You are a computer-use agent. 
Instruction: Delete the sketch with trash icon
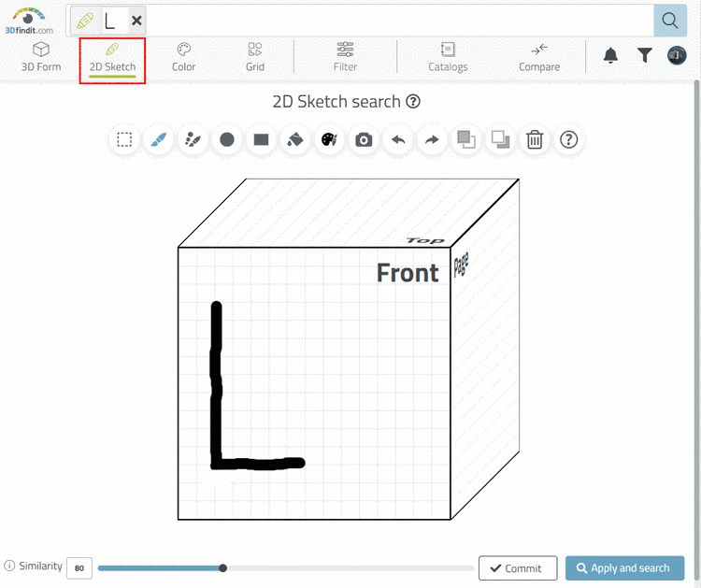coord(535,140)
